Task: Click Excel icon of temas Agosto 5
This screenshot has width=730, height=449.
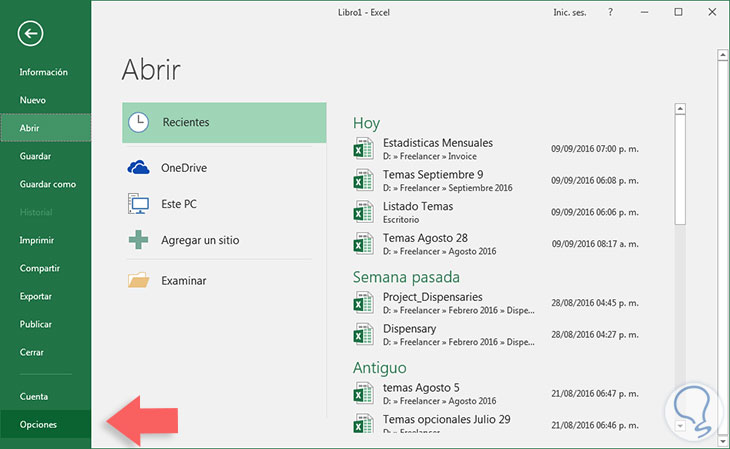Action: pyautogui.click(x=363, y=394)
